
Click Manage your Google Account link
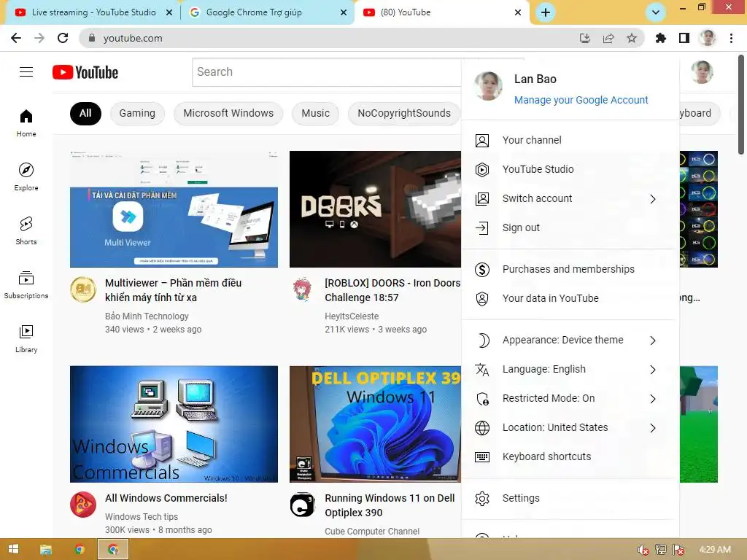[581, 100]
